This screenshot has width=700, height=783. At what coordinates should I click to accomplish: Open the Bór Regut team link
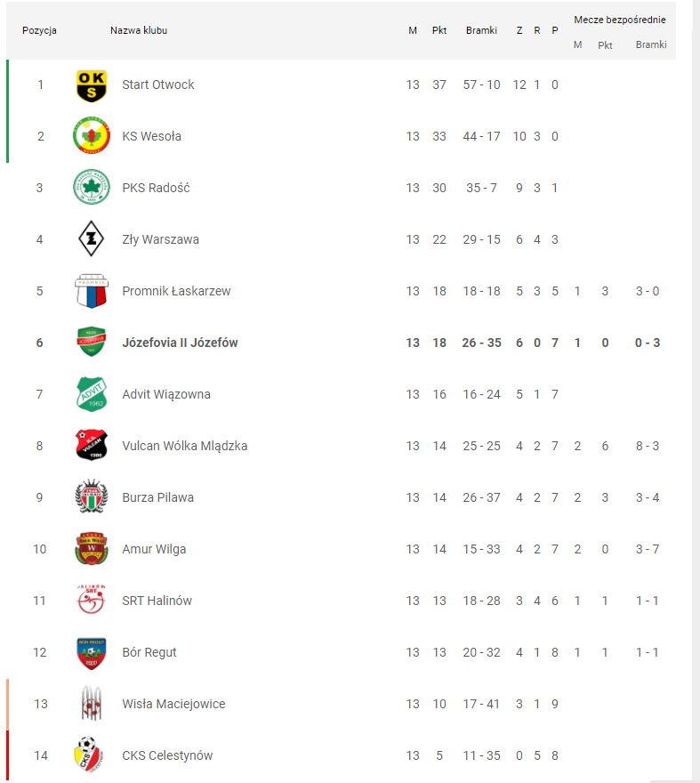[149, 653]
